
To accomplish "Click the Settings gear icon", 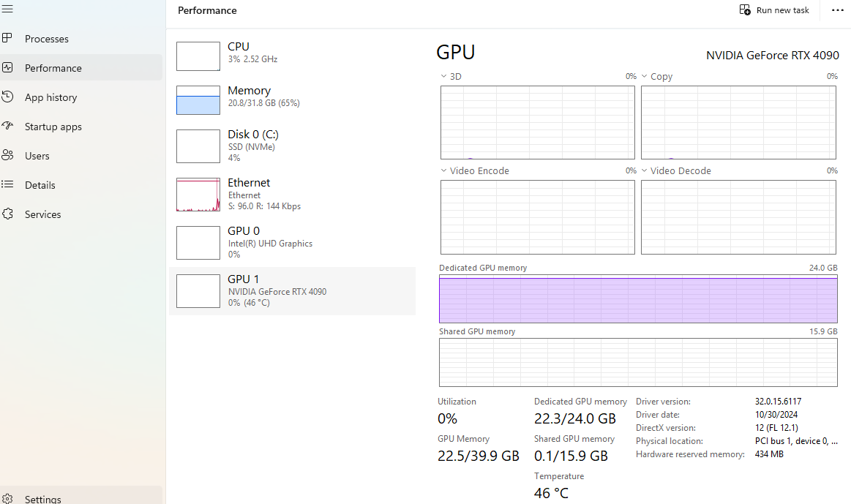I will pos(7,499).
